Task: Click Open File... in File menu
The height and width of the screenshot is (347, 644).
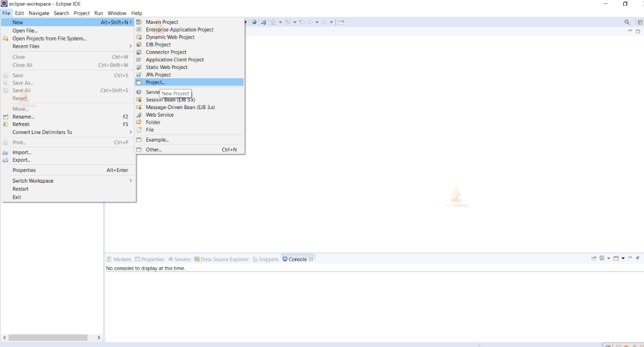Action: [68, 30]
